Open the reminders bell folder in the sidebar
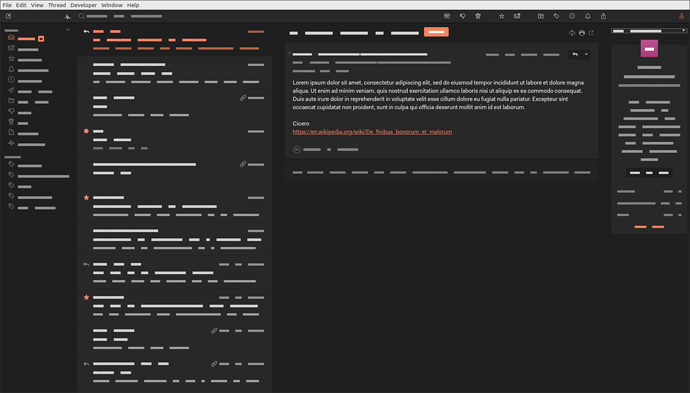Image resolution: width=690 pixels, height=393 pixels. [x=11, y=69]
